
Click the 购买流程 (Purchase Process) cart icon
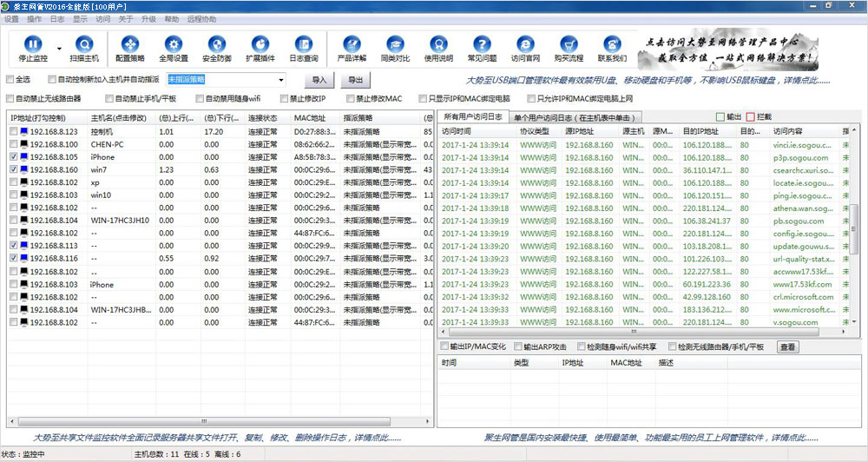[x=569, y=45]
